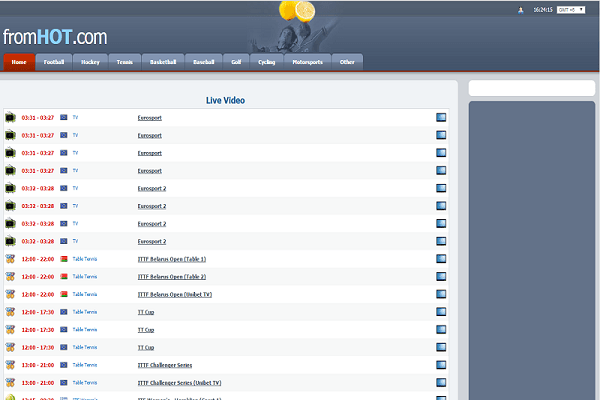Open the GMT timezone dropdown

pos(571,10)
